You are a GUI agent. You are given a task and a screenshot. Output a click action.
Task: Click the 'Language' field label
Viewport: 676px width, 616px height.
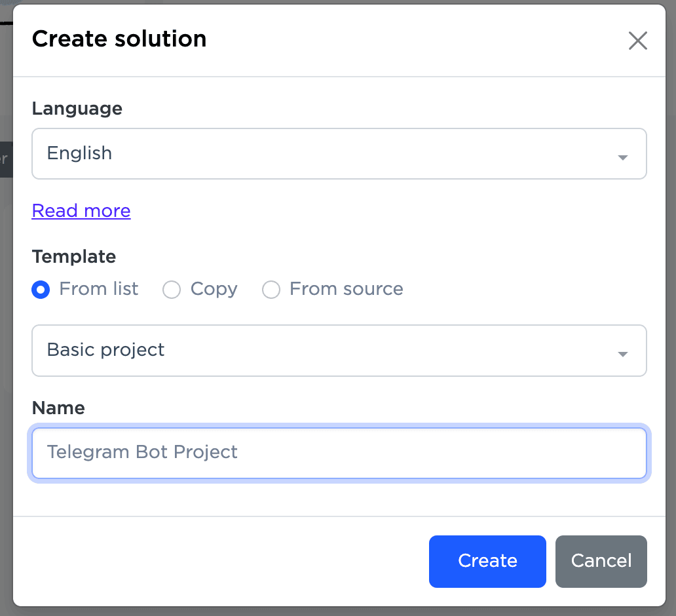(77, 109)
